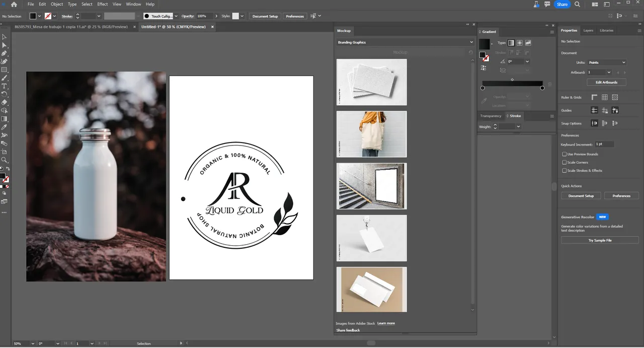
Task: Go to the Home screen icon
Action: [x=14, y=4]
